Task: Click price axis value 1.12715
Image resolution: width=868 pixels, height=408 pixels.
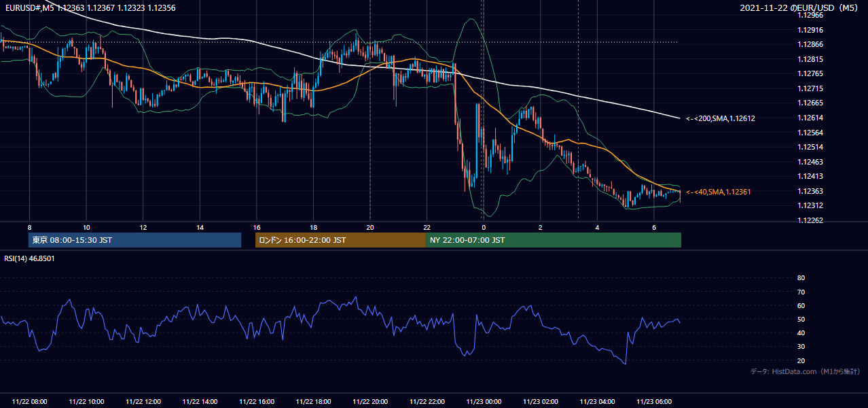Action: 810,88
